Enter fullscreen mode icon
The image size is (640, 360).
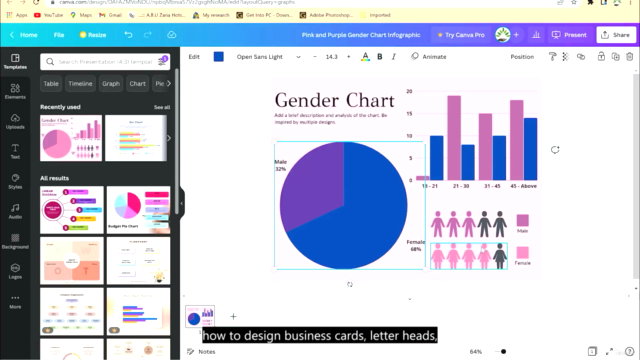[x=609, y=351]
